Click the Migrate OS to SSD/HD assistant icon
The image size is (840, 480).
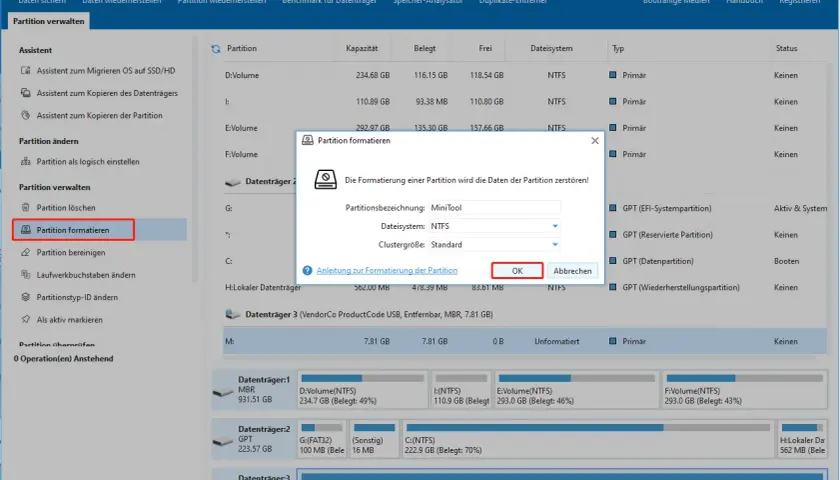[x=25, y=70]
